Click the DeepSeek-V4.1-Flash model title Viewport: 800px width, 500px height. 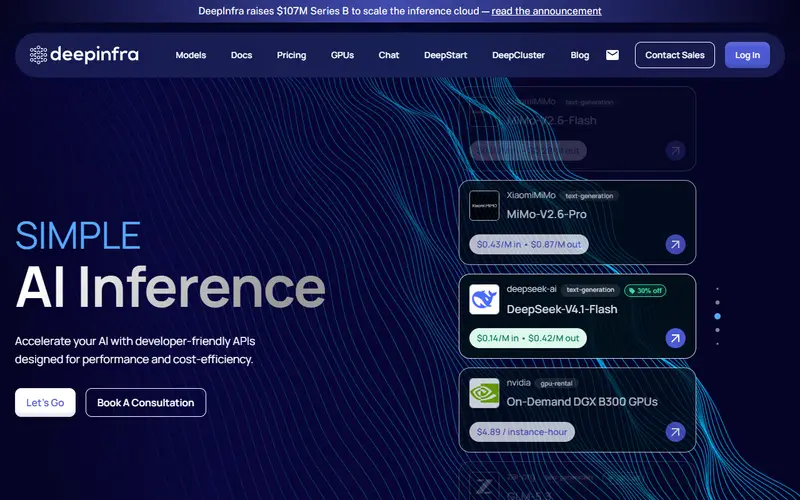562,309
